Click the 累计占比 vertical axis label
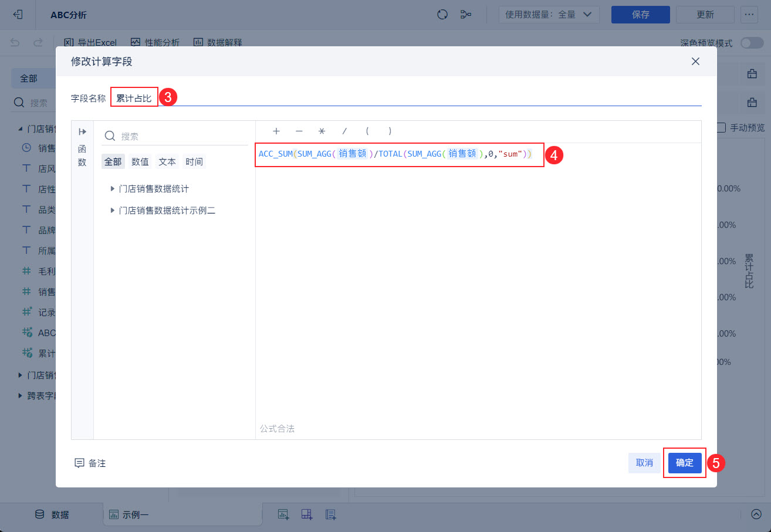The width and height of the screenshot is (771, 532). click(x=749, y=270)
